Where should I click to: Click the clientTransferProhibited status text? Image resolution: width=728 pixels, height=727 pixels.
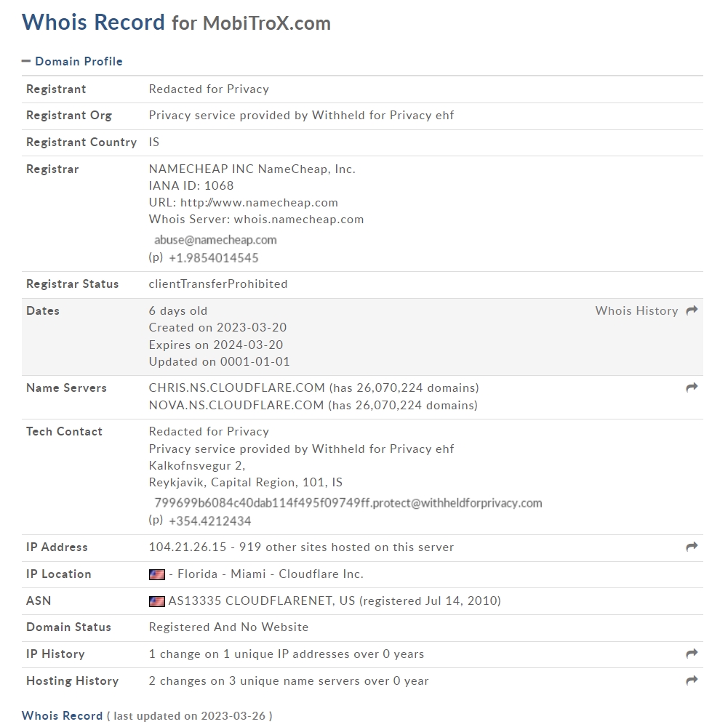point(218,284)
